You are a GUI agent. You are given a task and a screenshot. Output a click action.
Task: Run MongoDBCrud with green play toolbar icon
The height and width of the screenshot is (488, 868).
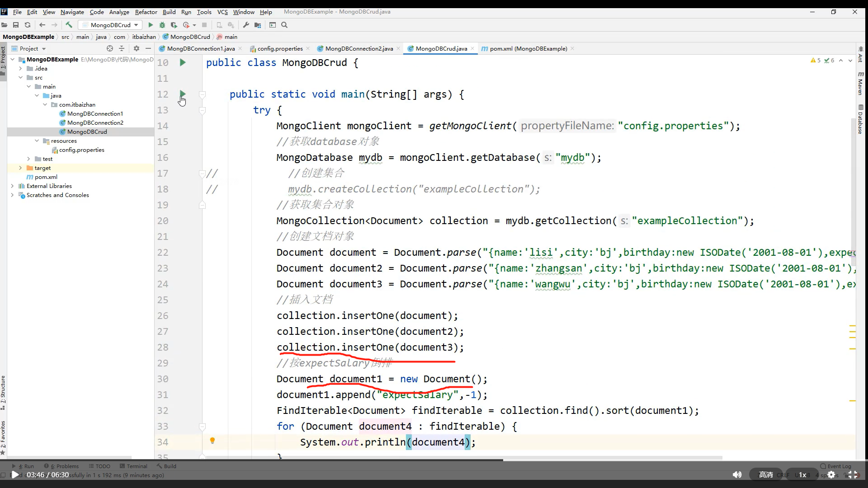tap(151, 25)
